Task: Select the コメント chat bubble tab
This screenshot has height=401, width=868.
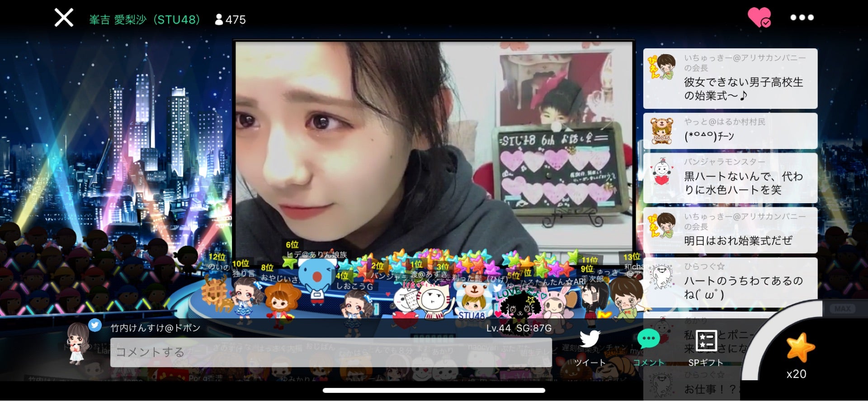Action: tap(649, 348)
